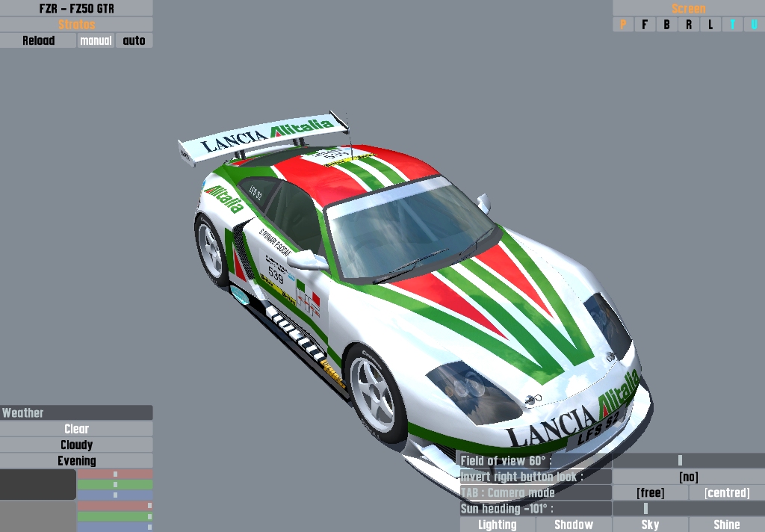This screenshot has width=765, height=532.
Task: Adjust lower red color slider
Action: (x=115, y=506)
